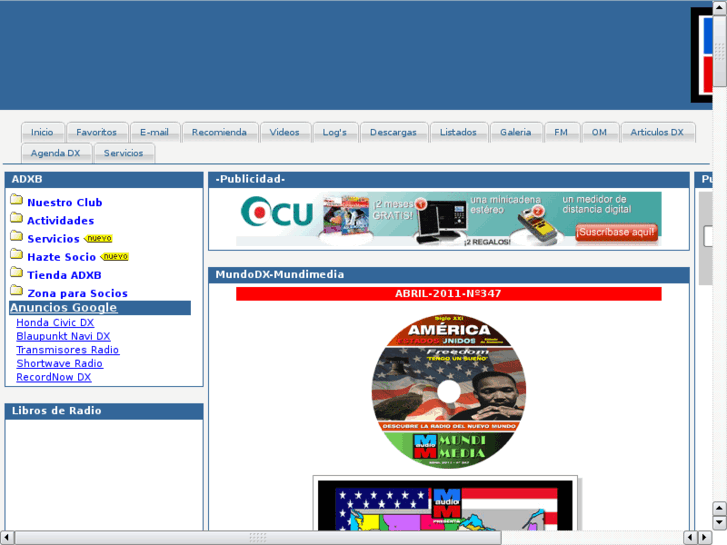Open the Actividades link
This screenshot has height=545, width=727.
click(61, 220)
